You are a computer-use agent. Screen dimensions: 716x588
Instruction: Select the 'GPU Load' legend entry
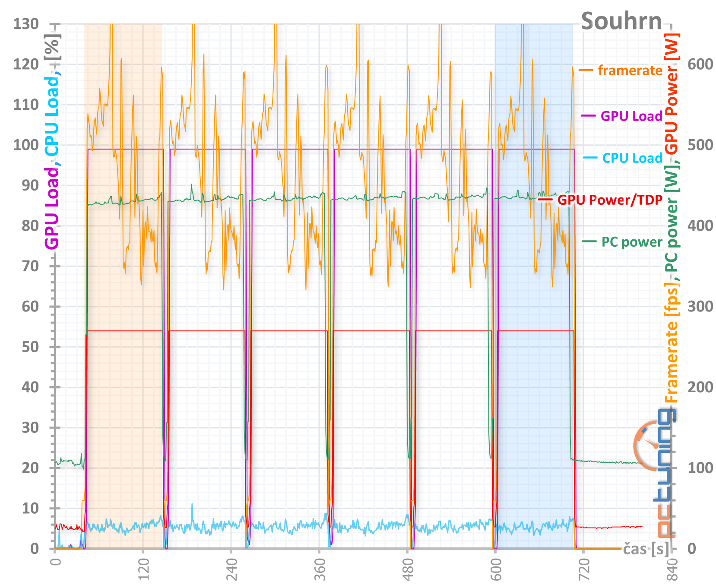631,116
